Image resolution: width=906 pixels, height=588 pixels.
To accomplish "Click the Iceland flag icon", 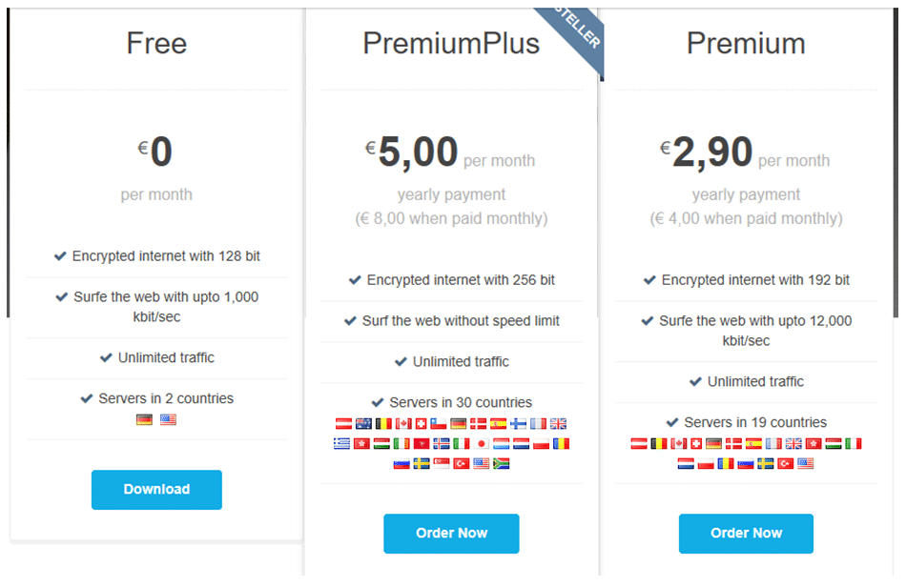I will [x=442, y=443].
